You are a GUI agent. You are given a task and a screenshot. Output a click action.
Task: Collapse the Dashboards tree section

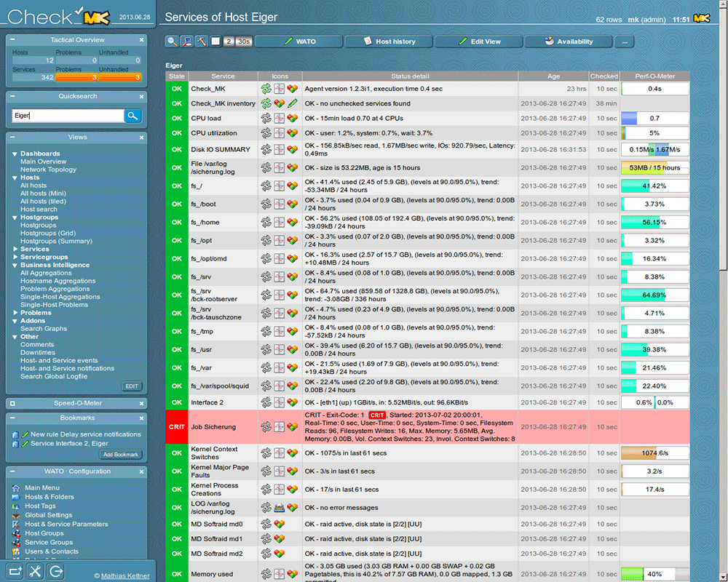click(x=15, y=154)
